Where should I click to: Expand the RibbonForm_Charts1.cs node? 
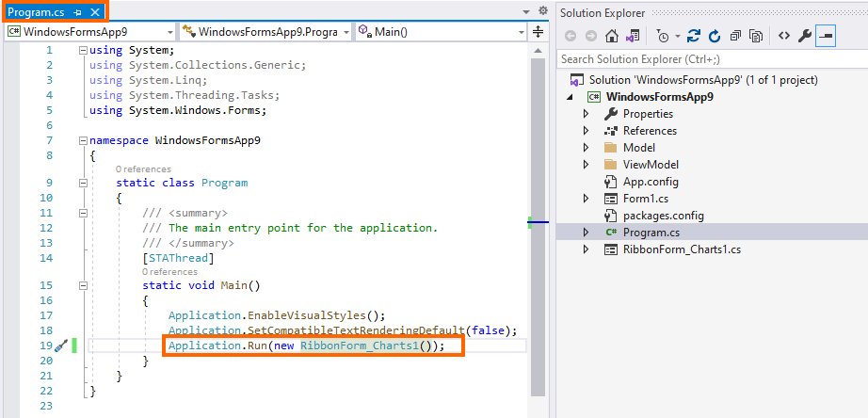click(587, 249)
